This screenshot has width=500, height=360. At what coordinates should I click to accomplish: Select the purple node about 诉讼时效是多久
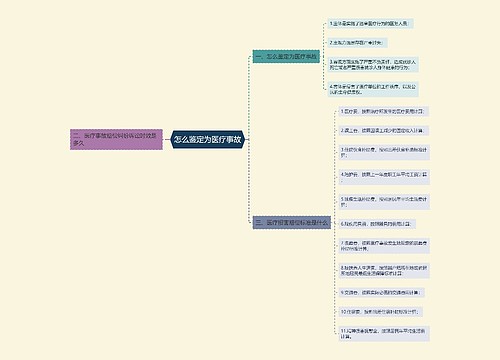(x=116, y=139)
